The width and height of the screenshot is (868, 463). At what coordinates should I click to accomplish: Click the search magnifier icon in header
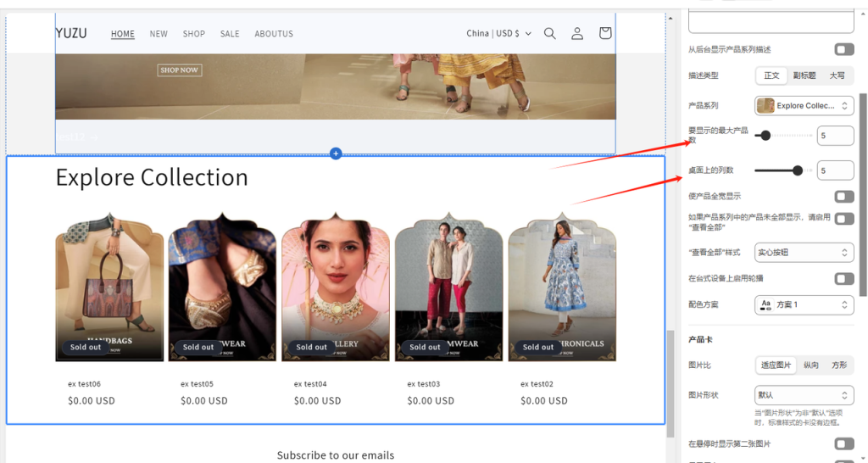click(x=549, y=34)
